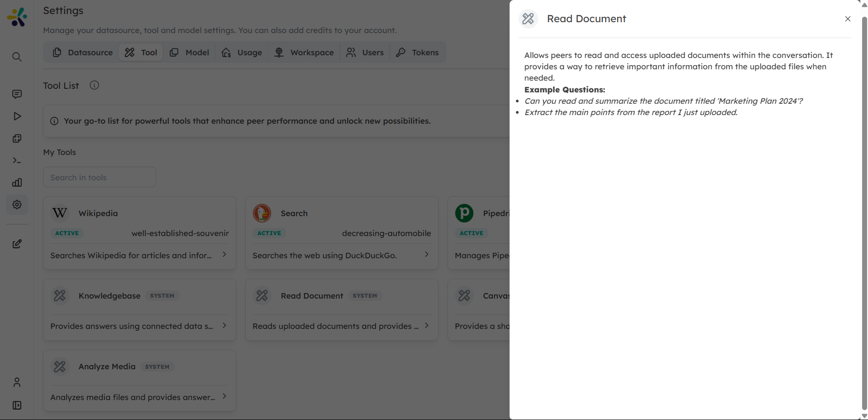Screen dimensions: 868x420
Task: Open the user profile icon in sidebar
Action: (x=17, y=382)
